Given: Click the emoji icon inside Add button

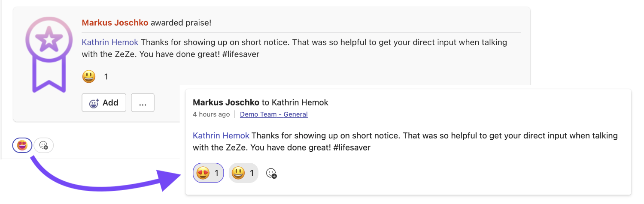Looking at the screenshot, I should 94,103.
